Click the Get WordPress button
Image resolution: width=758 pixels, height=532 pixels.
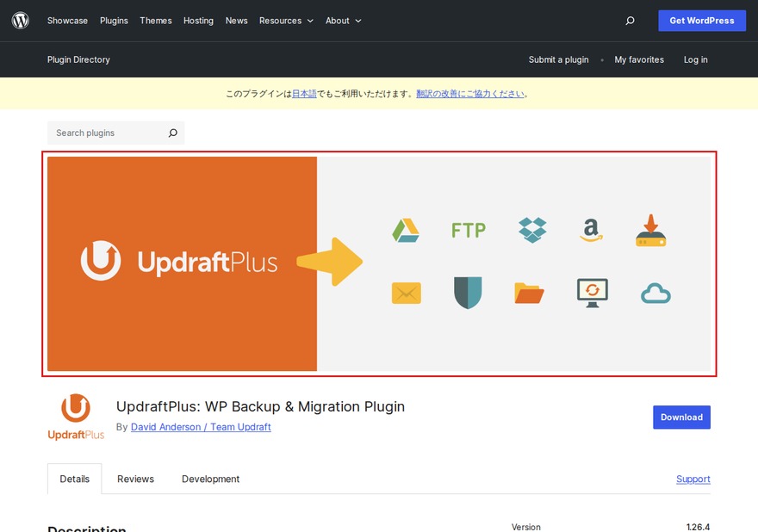point(702,21)
